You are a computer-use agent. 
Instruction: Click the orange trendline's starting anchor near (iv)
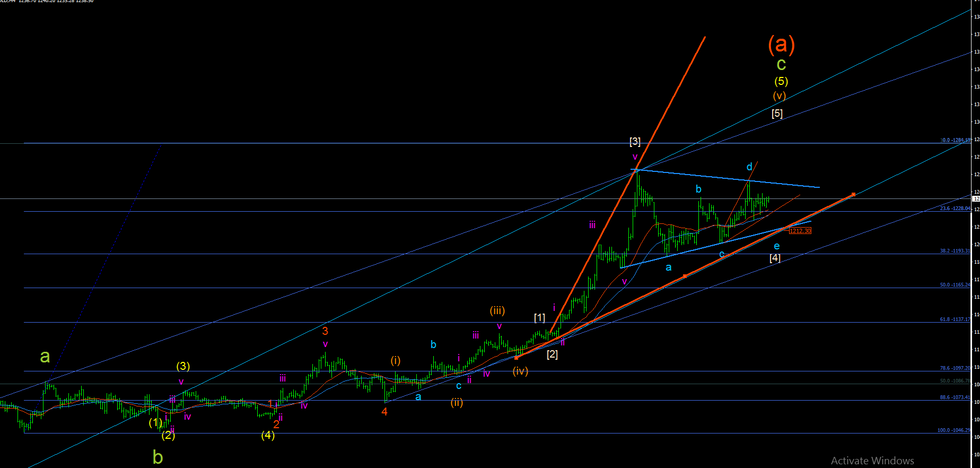[x=516, y=358]
